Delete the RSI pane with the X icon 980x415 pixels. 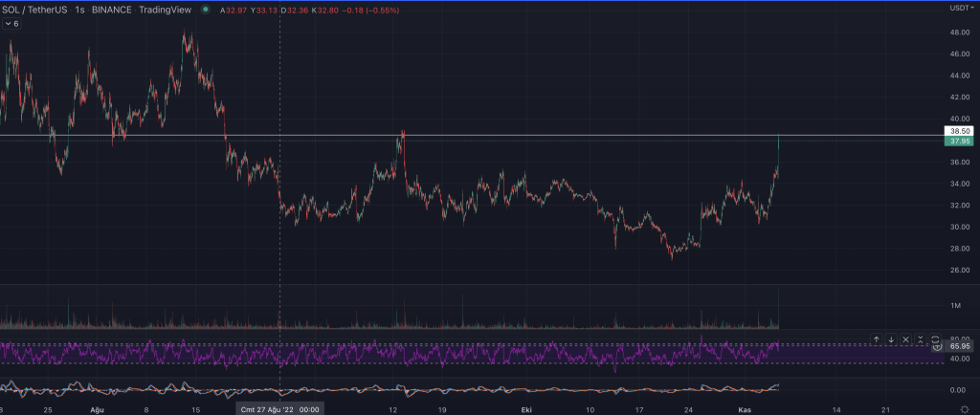[x=906, y=339]
